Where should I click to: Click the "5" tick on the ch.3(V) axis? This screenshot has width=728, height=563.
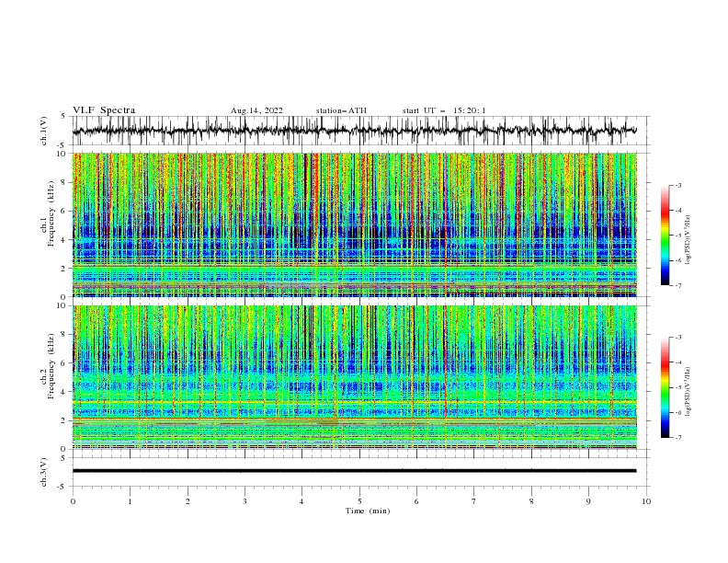[63, 458]
